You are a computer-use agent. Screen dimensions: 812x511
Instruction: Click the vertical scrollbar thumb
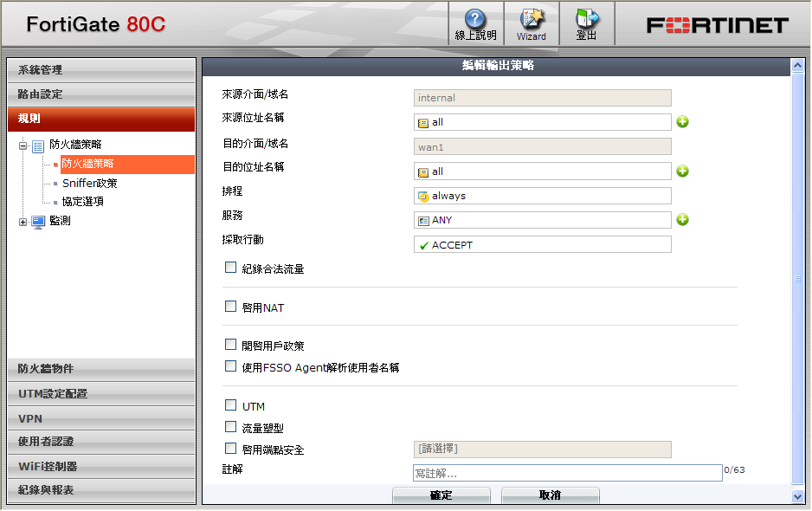[797, 279]
